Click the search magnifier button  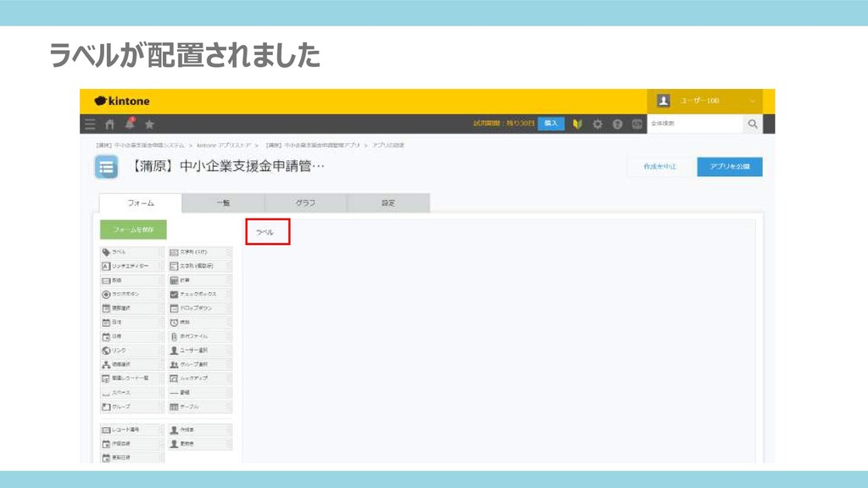[753, 124]
